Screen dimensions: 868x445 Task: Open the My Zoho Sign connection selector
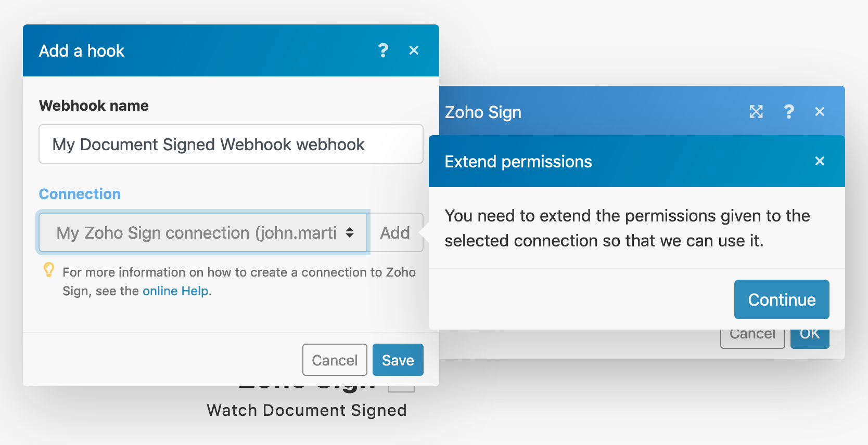pyautogui.click(x=198, y=232)
